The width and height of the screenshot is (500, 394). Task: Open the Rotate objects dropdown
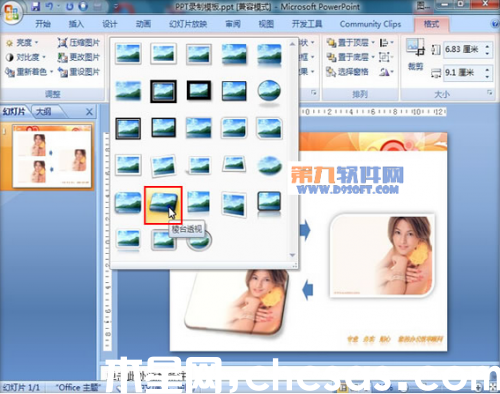387,72
